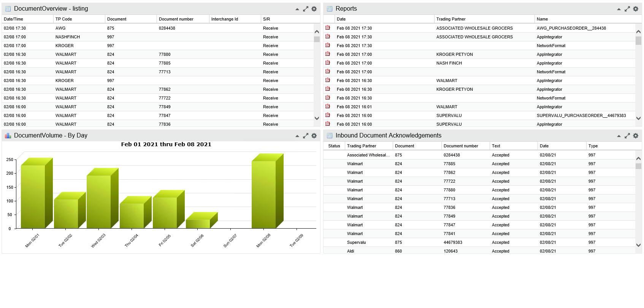Open PDF icon for SUPERVALU_PURCHASEORDER__44679383 report
The image size is (644, 308).
point(328,115)
